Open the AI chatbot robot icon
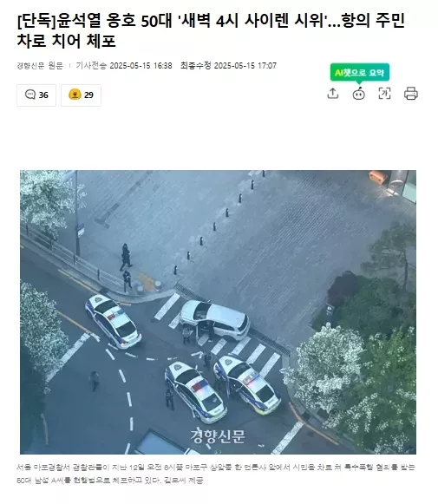The image size is (438, 504). click(358, 94)
